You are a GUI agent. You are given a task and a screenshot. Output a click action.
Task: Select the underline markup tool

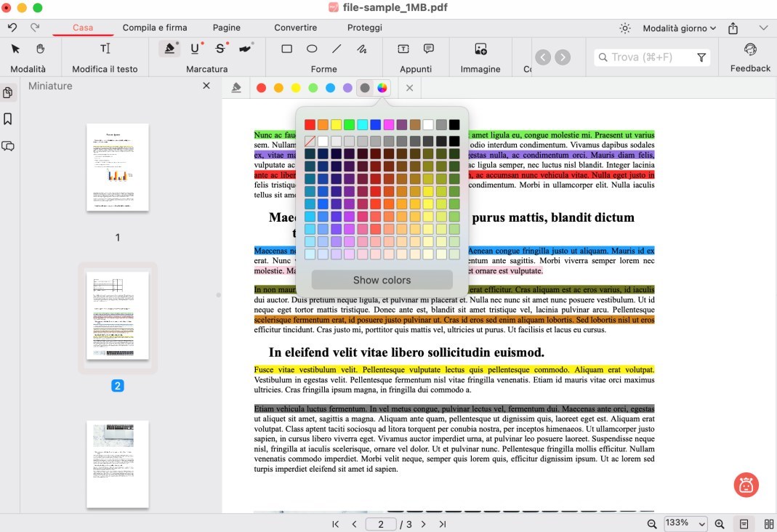coord(195,49)
